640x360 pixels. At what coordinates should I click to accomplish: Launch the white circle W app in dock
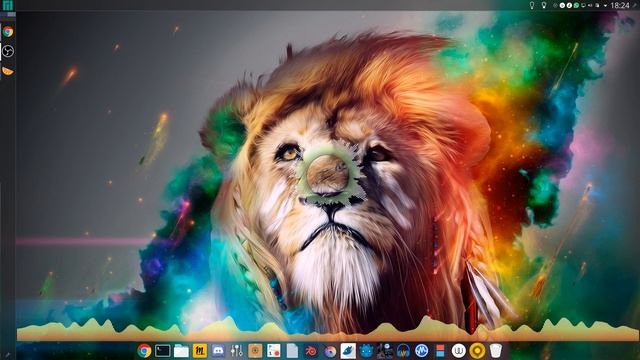[x=458, y=351]
